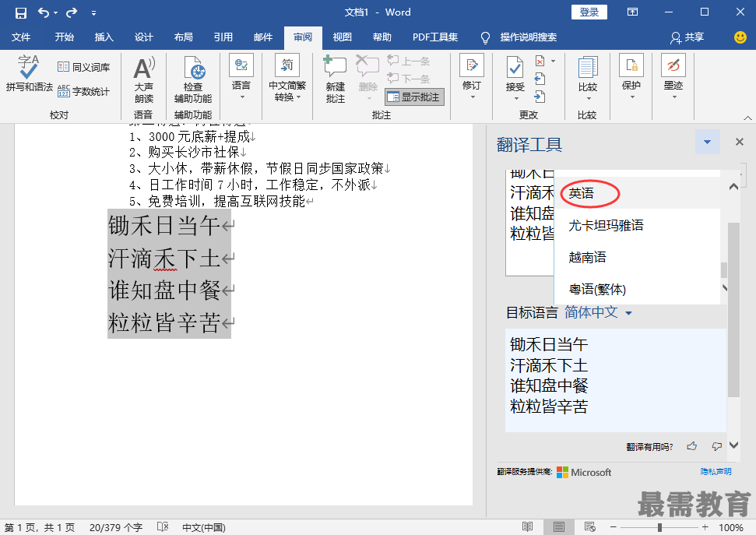Click the 登录 sign-in button
This screenshot has height=535, width=756.
[589, 12]
